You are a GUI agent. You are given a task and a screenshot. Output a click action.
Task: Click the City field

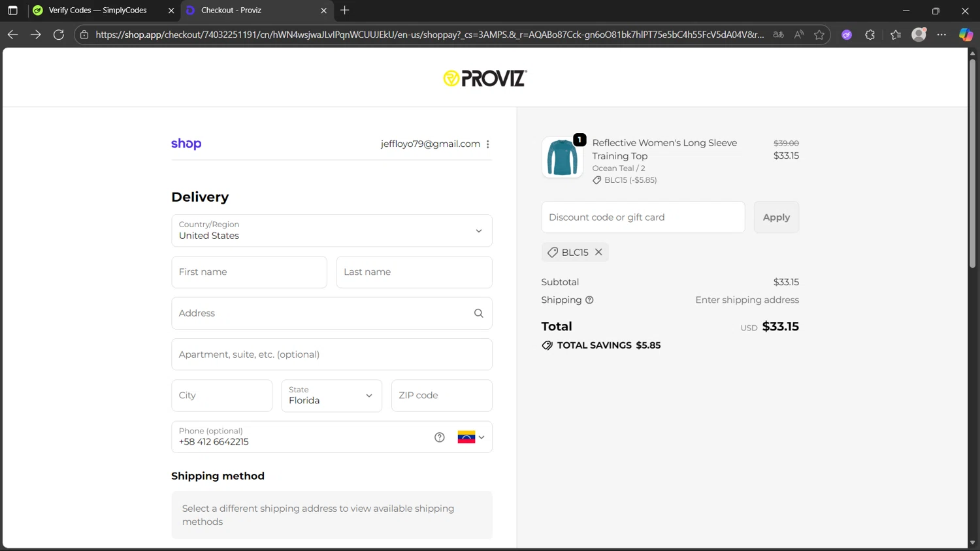222,396
